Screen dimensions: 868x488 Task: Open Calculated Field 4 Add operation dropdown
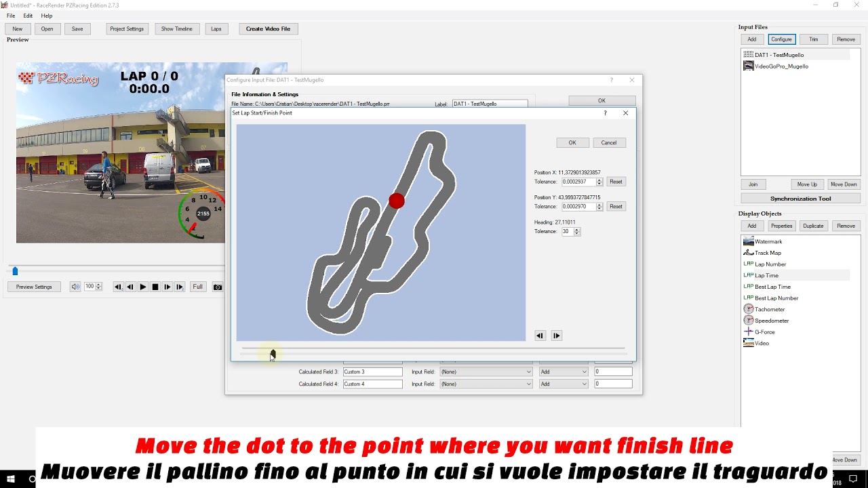click(564, 384)
